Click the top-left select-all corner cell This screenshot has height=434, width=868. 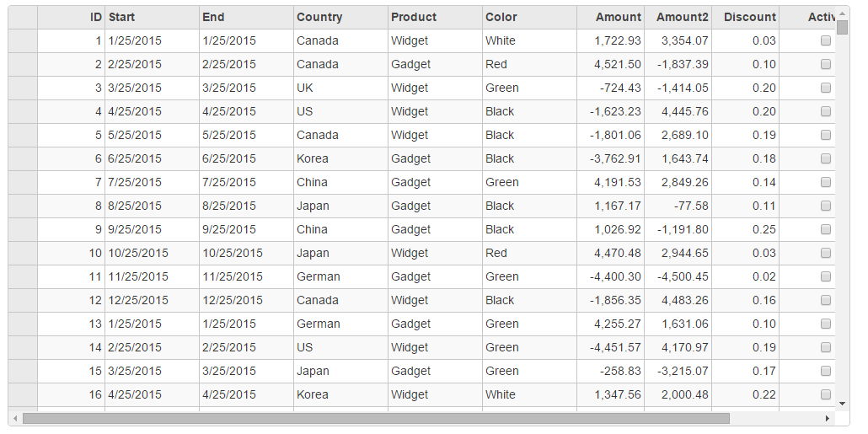[x=23, y=17]
